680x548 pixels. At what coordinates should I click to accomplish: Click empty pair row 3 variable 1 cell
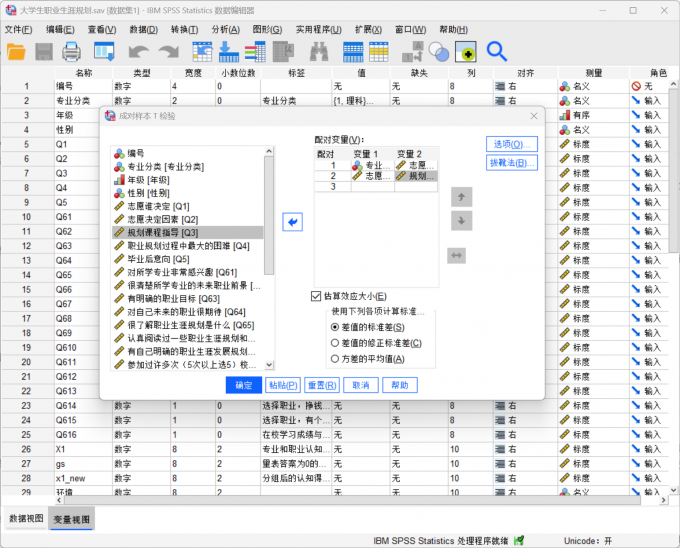click(373, 186)
